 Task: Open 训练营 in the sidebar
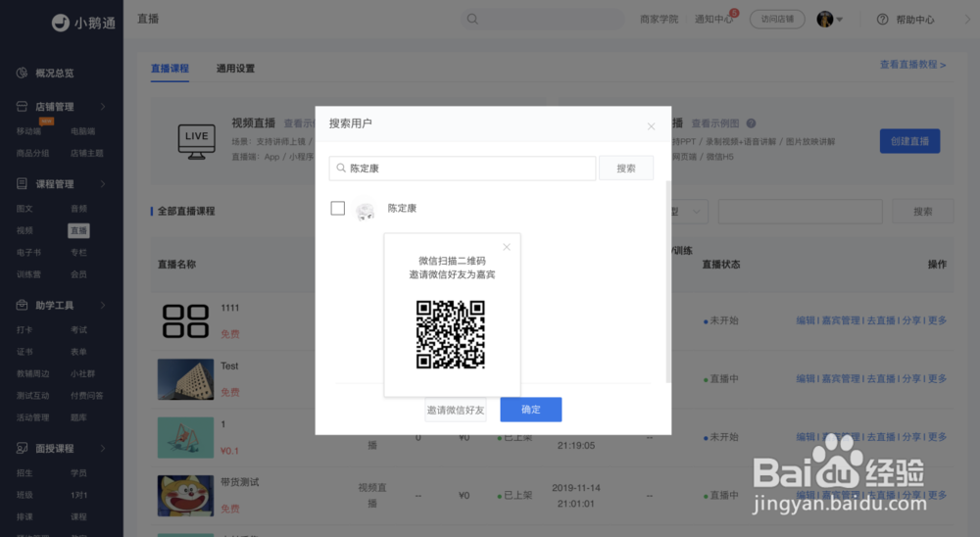[x=28, y=274]
